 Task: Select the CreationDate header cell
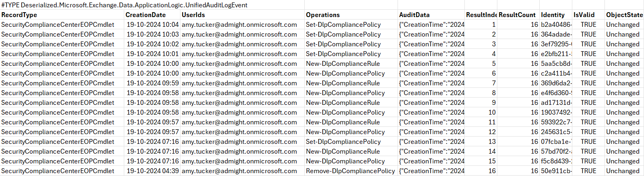click(152, 15)
